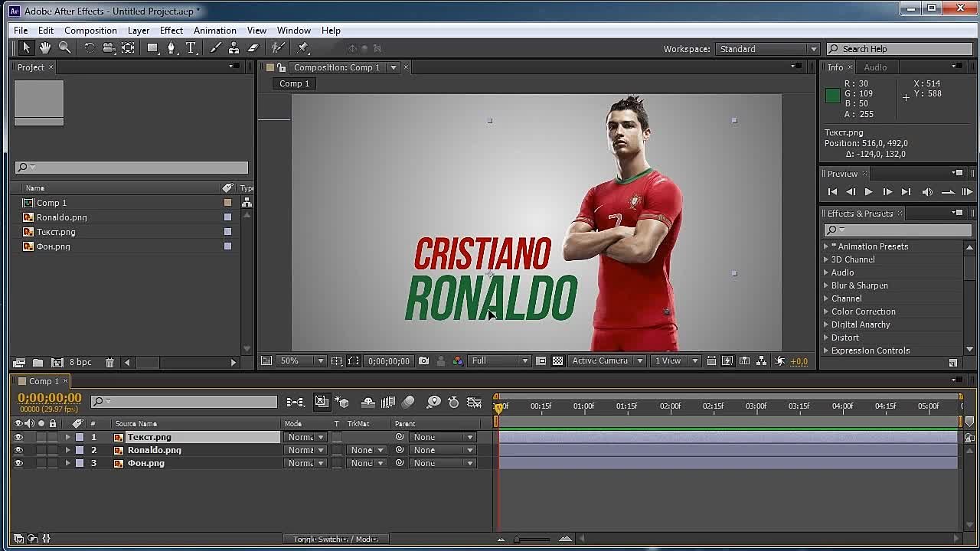Click the Show Channel color icon
The width and height of the screenshot is (980, 551).
coord(458,360)
